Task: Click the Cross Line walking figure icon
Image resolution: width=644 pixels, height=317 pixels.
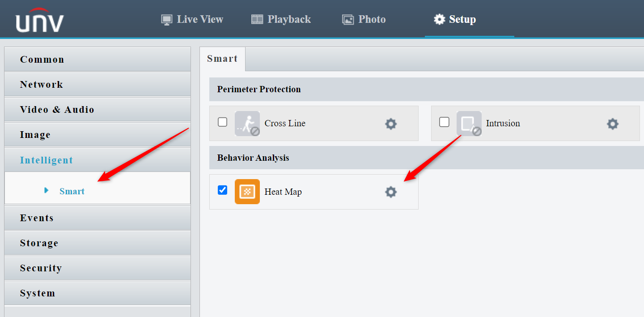Action: click(x=247, y=124)
